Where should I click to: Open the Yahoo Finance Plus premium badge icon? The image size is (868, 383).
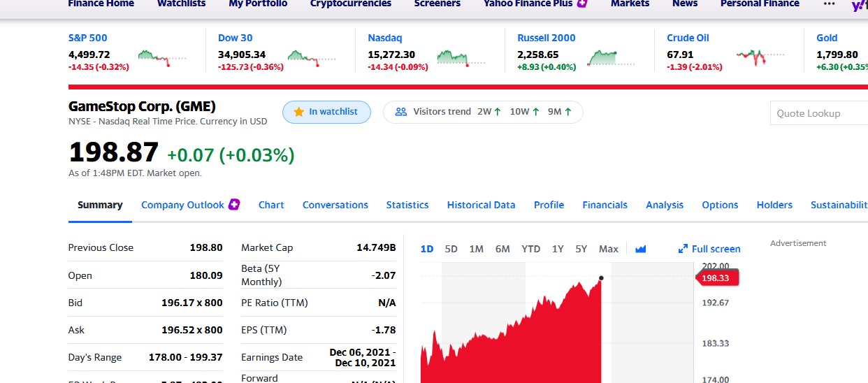(581, 3)
